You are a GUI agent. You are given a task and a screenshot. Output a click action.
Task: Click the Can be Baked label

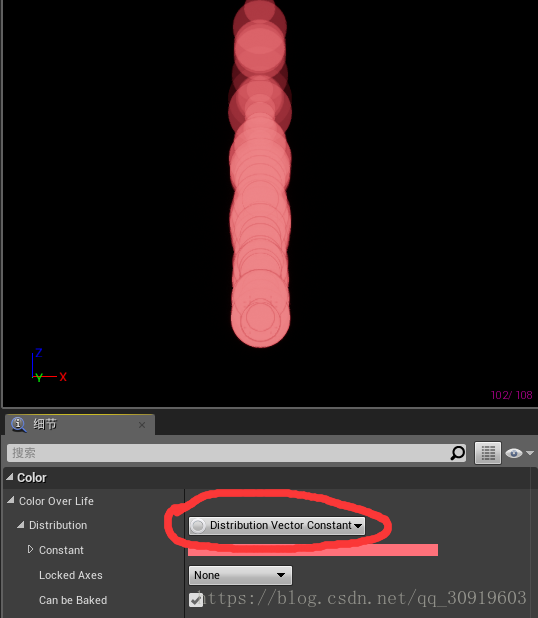[x=73, y=600]
